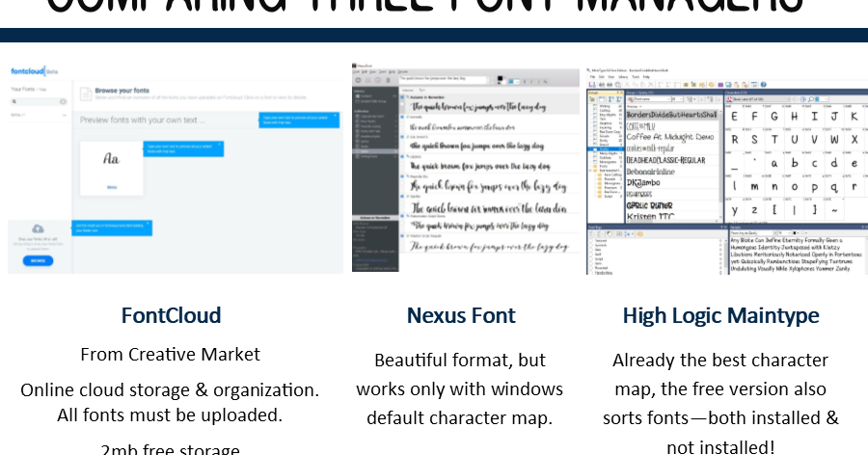Viewport: 868px width, 455px height.
Task: Click the document icon beside 'Browse your fonts'
Action: tap(86, 94)
